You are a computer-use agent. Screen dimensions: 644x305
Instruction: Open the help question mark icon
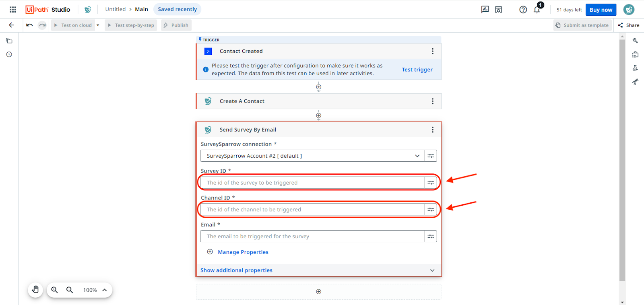coord(523,10)
